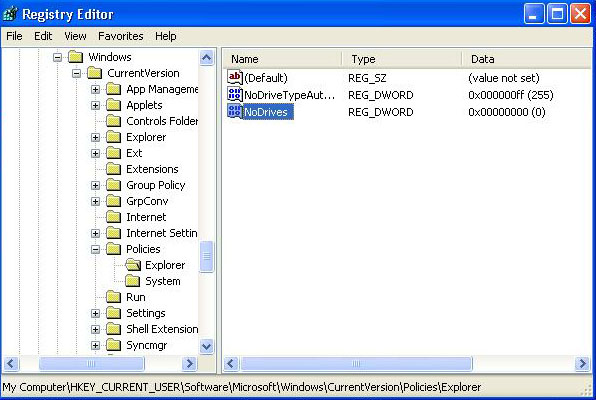The width and height of the screenshot is (596, 400).
Task: Click the Shell Extensions folder icon
Action: [113, 329]
